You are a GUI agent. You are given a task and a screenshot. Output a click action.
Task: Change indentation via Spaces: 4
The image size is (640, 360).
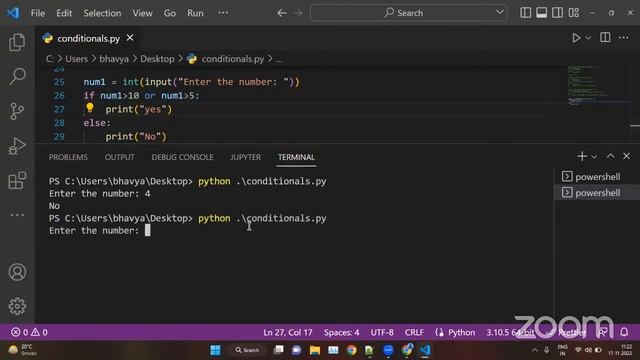(x=342, y=332)
